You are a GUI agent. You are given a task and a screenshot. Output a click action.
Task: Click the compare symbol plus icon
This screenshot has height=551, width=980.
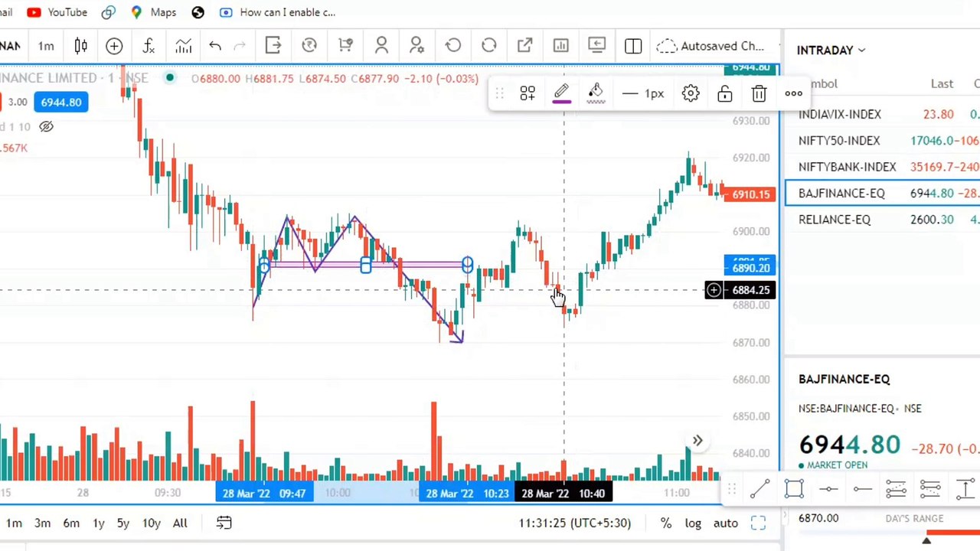tap(114, 46)
